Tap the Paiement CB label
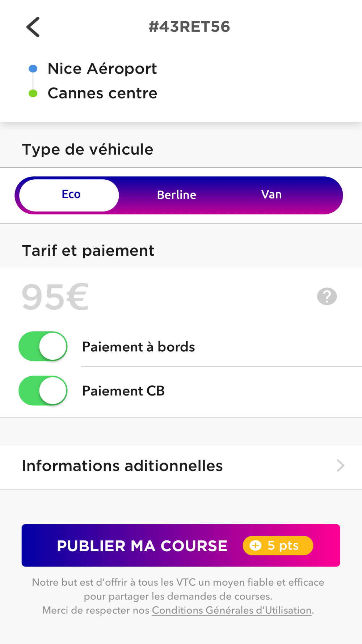 point(123,391)
